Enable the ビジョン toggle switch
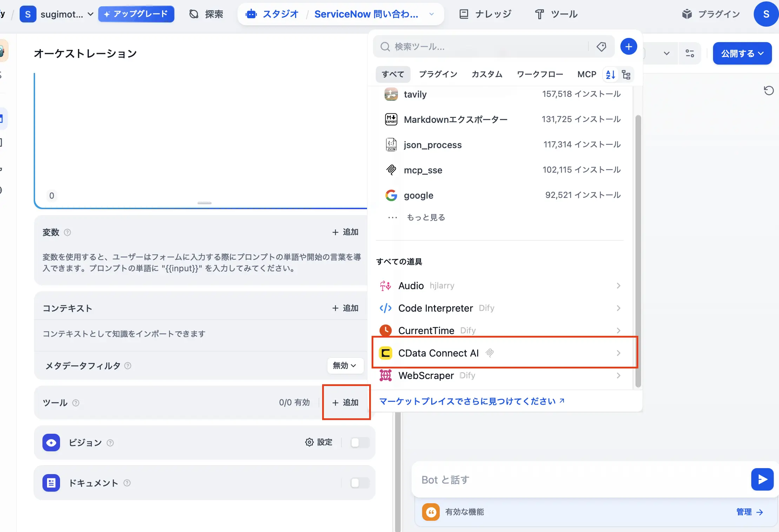The height and width of the screenshot is (532, 779). point(359,443)
